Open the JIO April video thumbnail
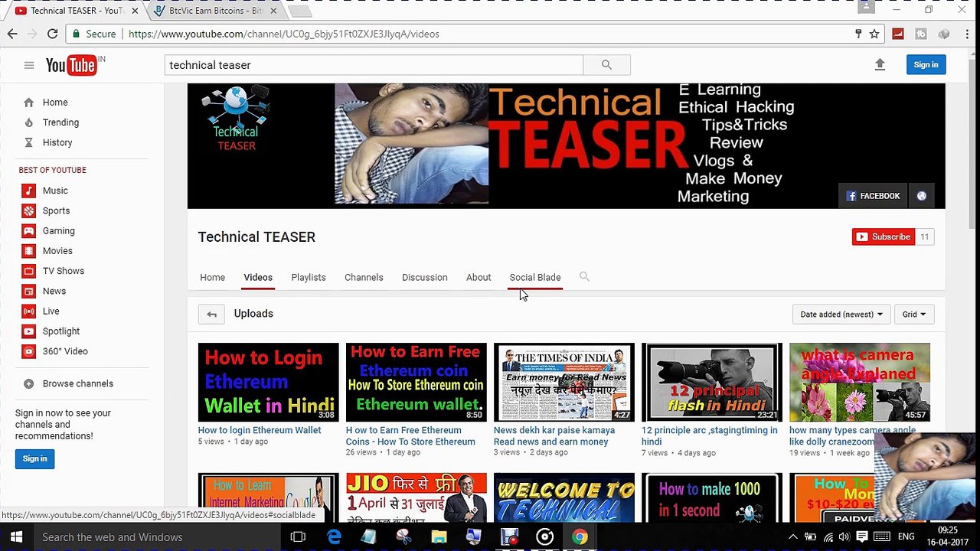The height and width of the screenshot is (551, 980). click(x=416, y=497)
